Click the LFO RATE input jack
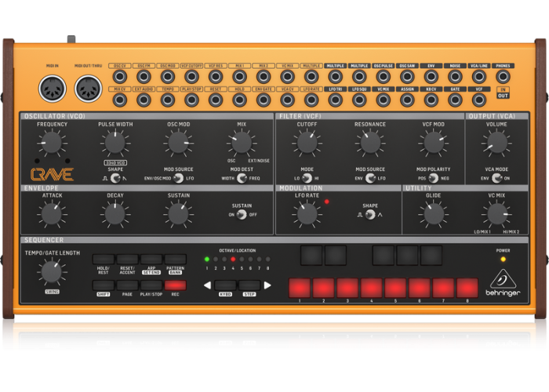The height and width of the screenshot is (392, 549). coord(311,100)
